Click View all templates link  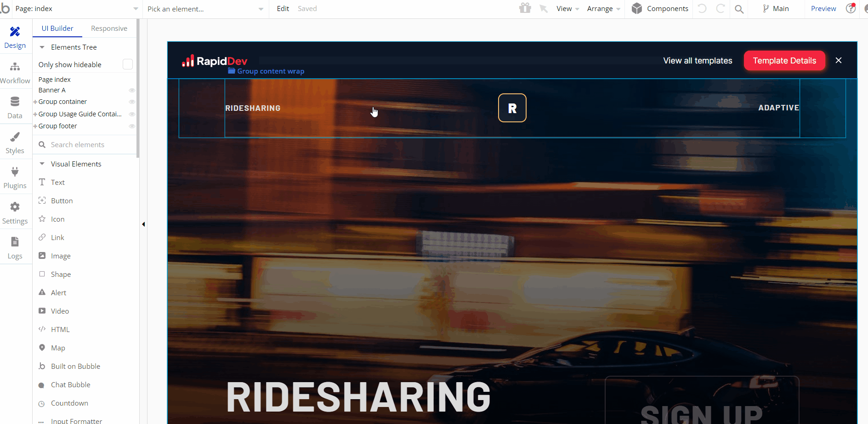(x=698, y=61)
